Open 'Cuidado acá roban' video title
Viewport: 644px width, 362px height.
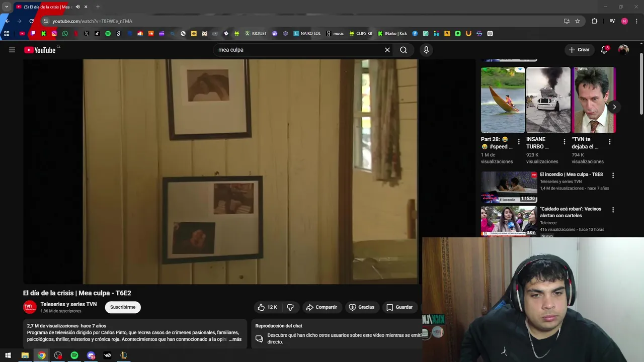pos(571,212)
